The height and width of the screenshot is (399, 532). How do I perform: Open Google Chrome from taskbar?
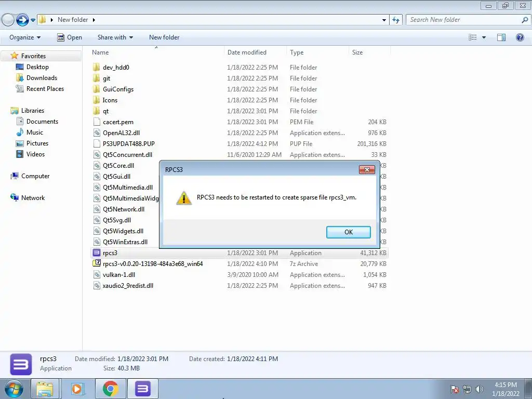(x=110, y=389)
